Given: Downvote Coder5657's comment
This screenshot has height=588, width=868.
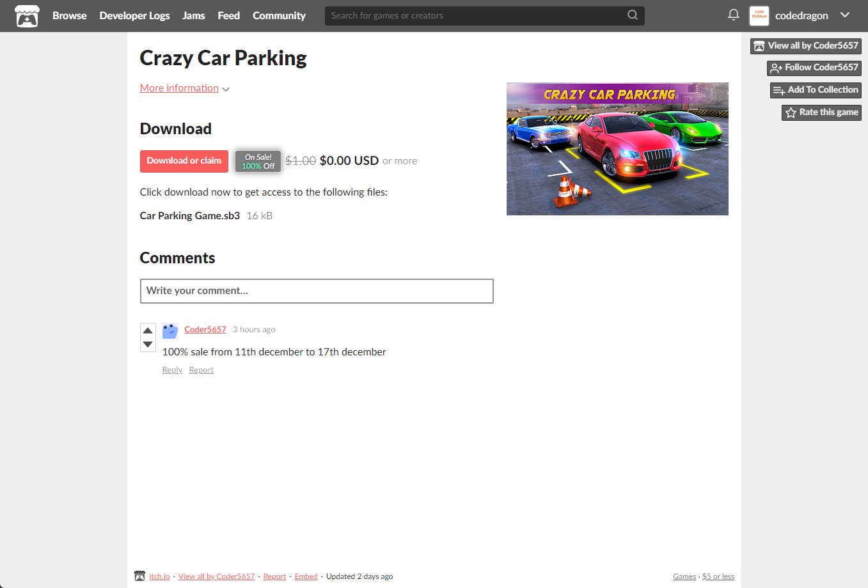Looking at the screenshot, I should click(x=148, y=344).
